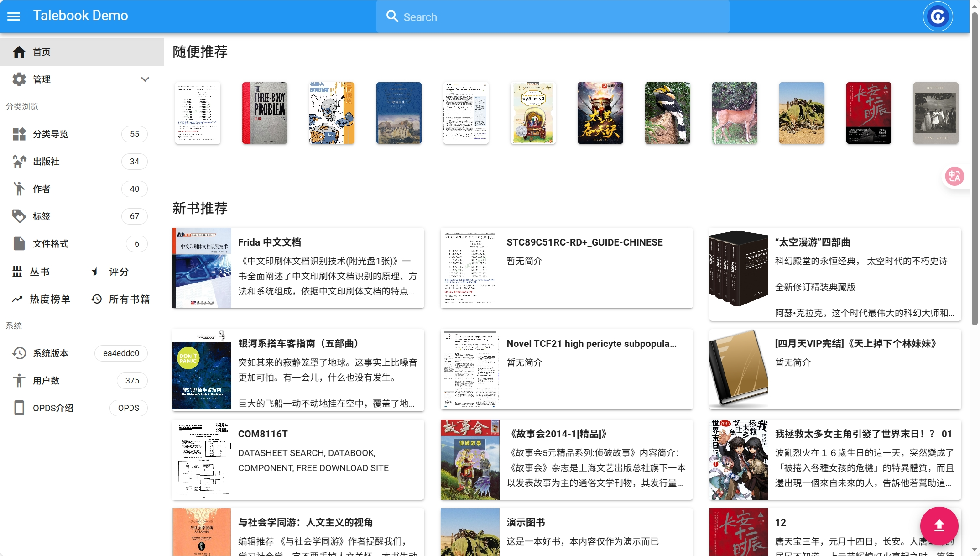Image resolution: width=980 pixels, height=556 pixels.
Task: Click the user avatar icon
Action: click(x=938, y=17)
